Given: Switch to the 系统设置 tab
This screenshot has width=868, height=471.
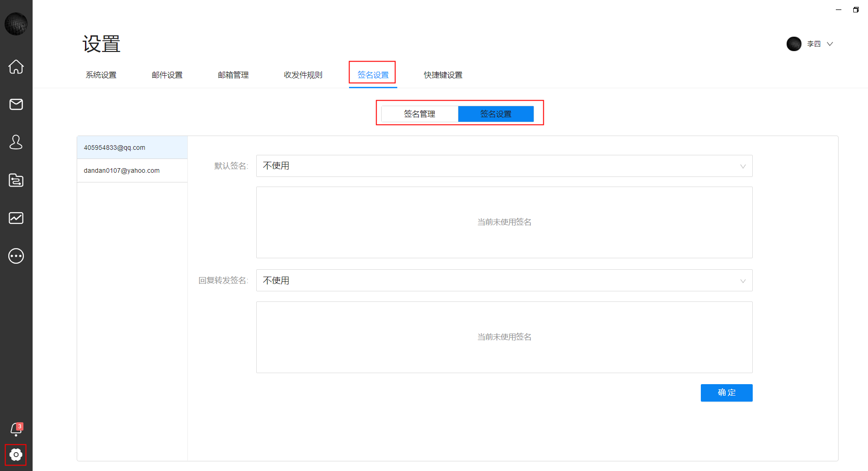Looking at the screenshot, I should point(101,75).
